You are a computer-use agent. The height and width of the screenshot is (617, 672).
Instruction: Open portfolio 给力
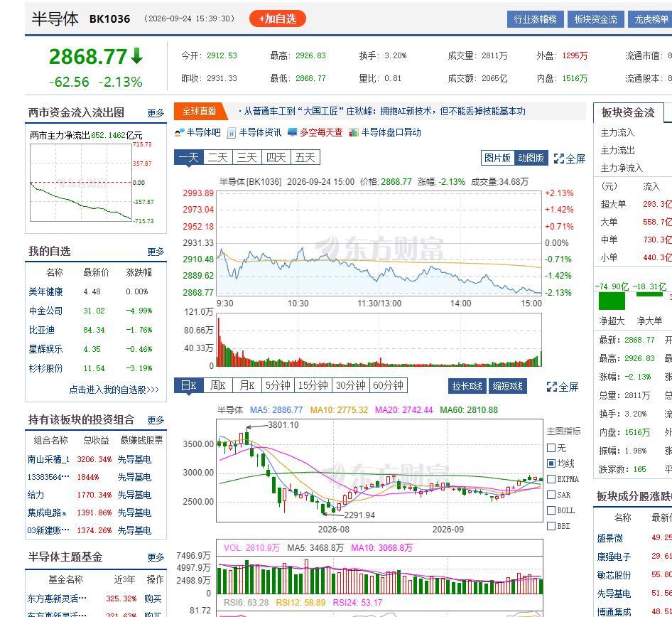click(x=36, y=495)
